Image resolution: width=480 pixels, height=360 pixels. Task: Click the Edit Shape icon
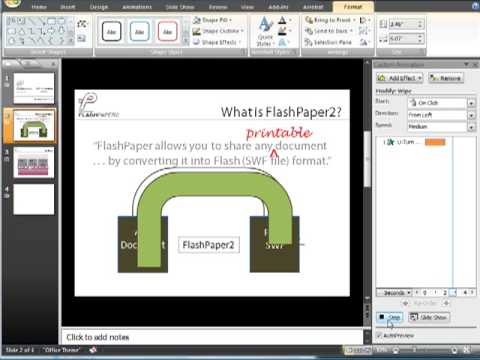pyautogui.click(x=82, y=24)
